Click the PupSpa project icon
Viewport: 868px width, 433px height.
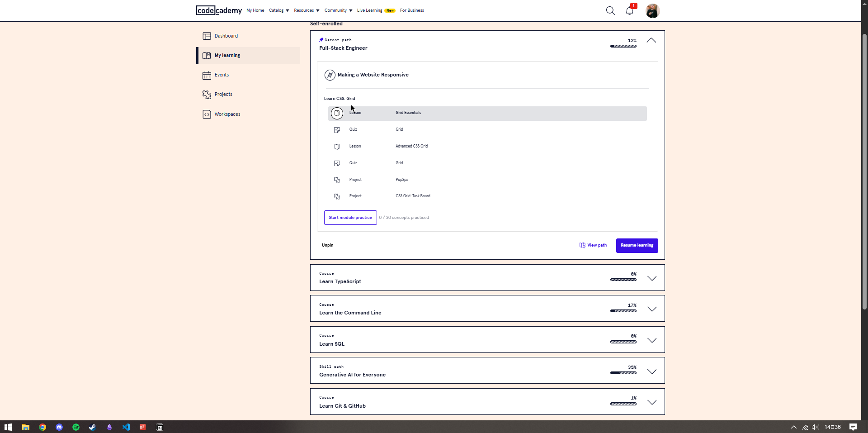point(337,180)
